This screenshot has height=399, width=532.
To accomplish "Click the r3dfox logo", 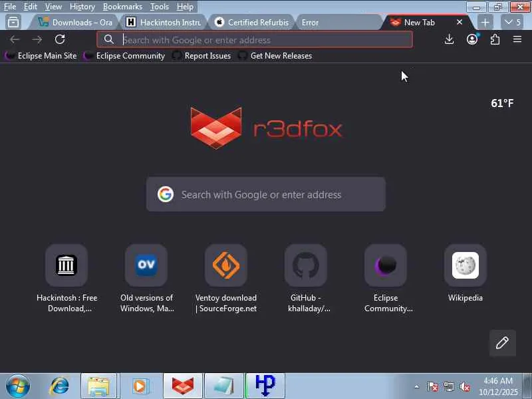I will (x=267, y=128).
